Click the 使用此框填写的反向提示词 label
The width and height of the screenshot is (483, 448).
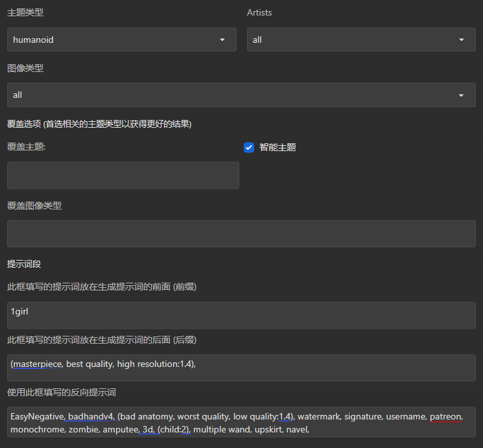click(62, 392)
